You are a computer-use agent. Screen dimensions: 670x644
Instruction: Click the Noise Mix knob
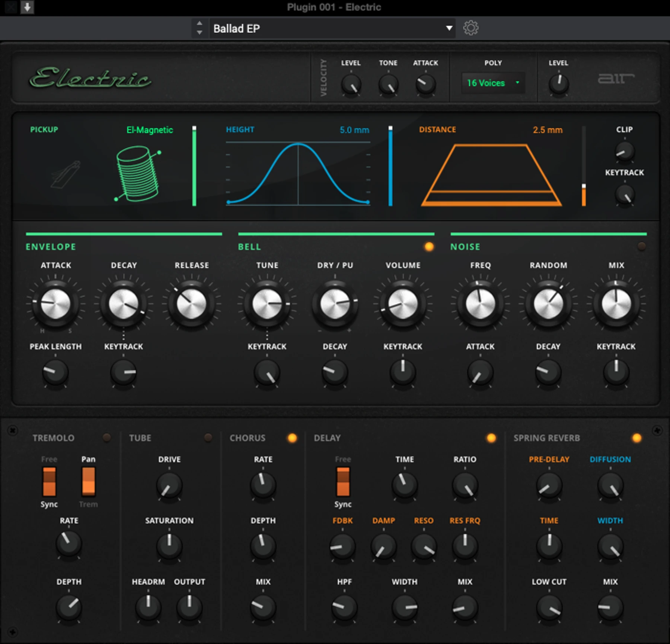pos(616,304)
